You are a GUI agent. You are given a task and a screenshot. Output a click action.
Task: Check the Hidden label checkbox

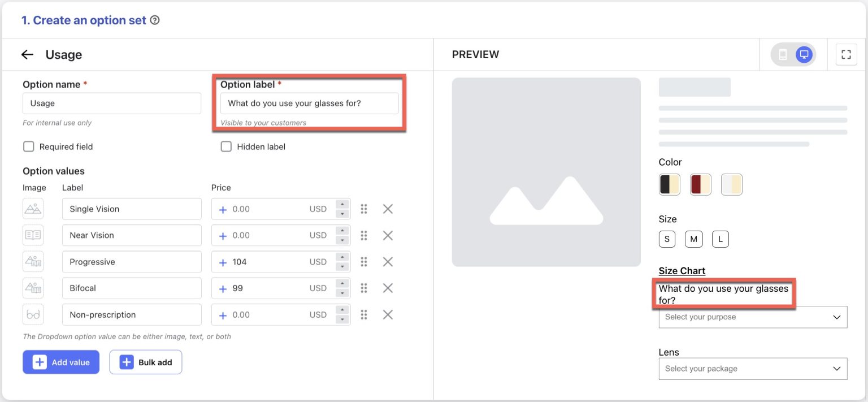click(x=226, y=146)
